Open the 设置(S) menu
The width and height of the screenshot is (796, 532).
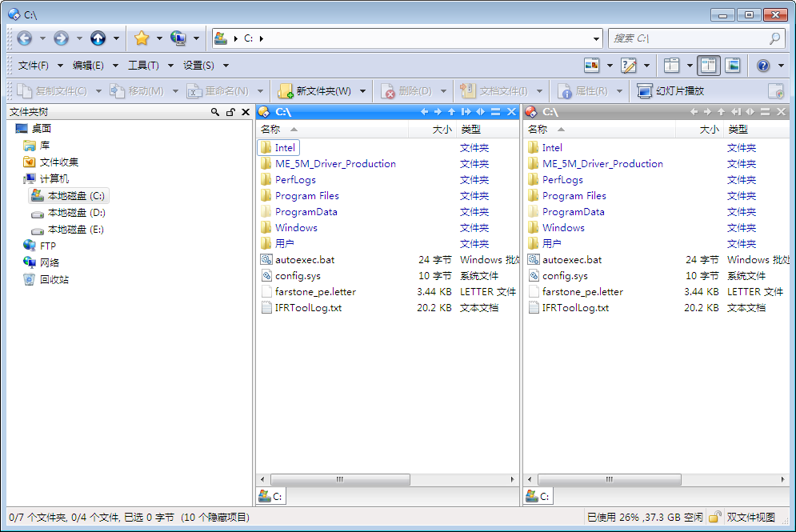pyautogui.click(x=198, y=66)
